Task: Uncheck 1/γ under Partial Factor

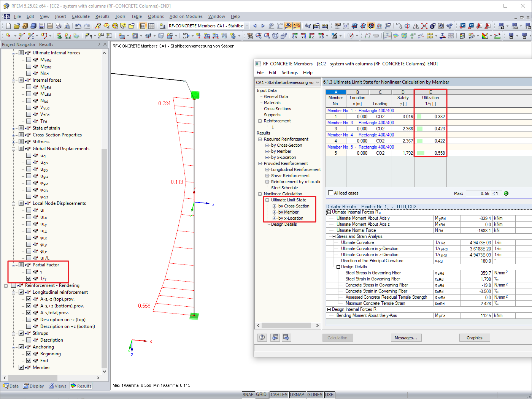Action: (29, 278)
